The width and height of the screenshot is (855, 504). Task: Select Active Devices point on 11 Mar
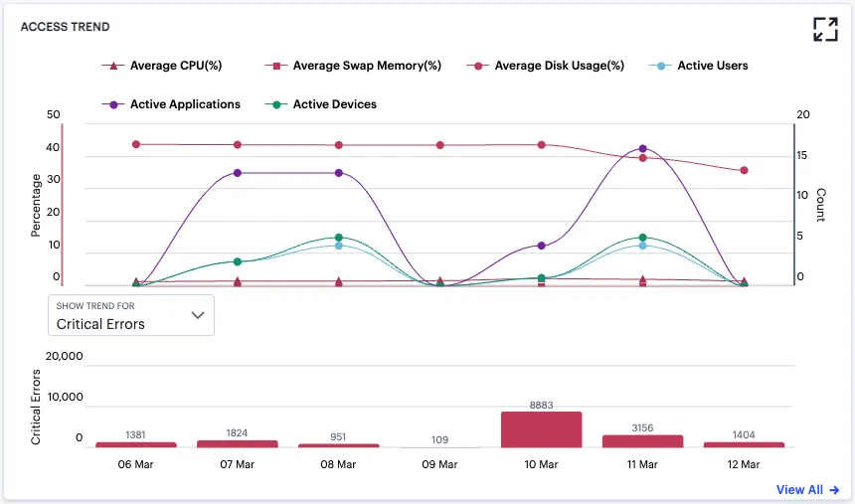pyautogui.click(x=642, y=238)
